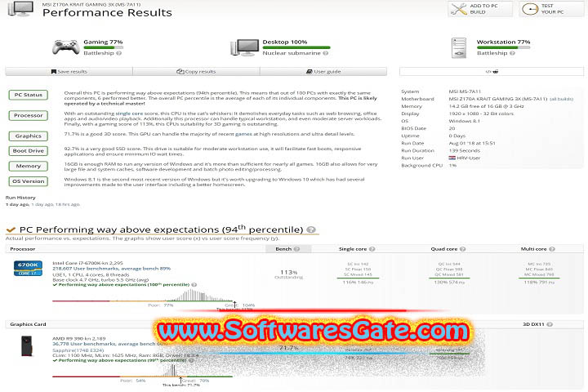
Task: Open 'all builds' link beside motherboard
Action: click(x=561, y=99)
